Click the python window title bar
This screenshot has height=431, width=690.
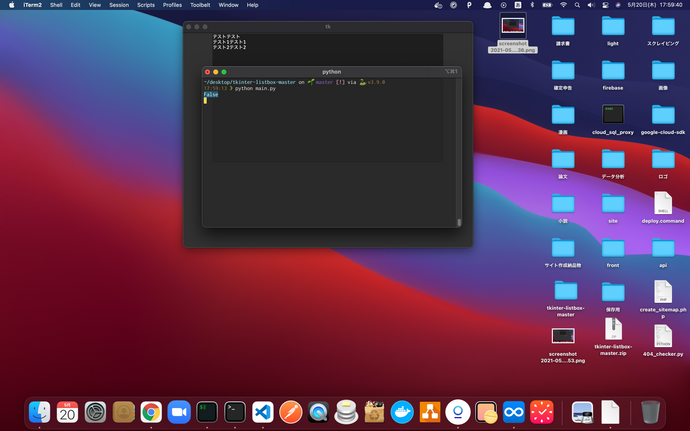tap(331, 72)
